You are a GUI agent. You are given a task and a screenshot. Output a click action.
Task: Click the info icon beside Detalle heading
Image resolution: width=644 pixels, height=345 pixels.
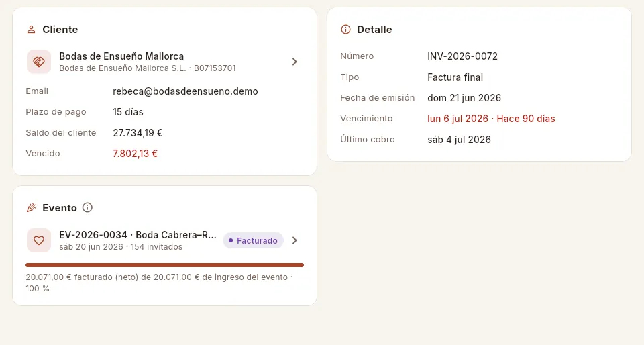(346, 30)
